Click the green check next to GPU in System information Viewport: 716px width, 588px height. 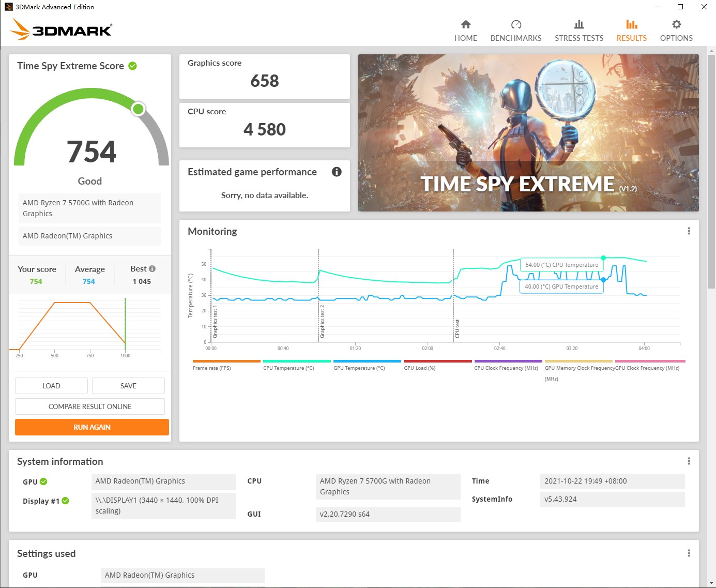pos(43,481)
